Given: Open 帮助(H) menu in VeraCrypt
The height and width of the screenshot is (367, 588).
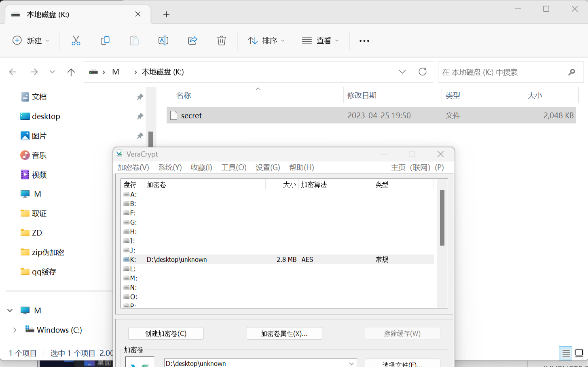Looking at the screenshot, I should (301, 168).
